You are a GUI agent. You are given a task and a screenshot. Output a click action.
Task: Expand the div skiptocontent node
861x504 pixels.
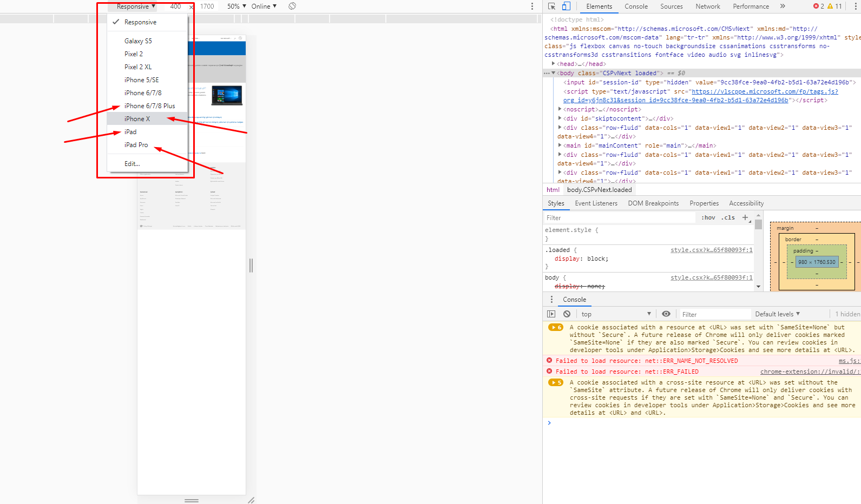(x=560, y=118)
